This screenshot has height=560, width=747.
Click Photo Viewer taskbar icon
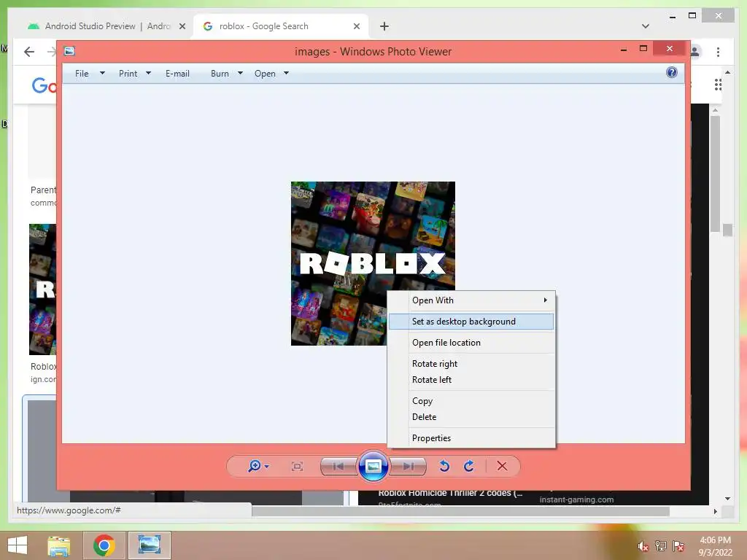pos(149,545)
